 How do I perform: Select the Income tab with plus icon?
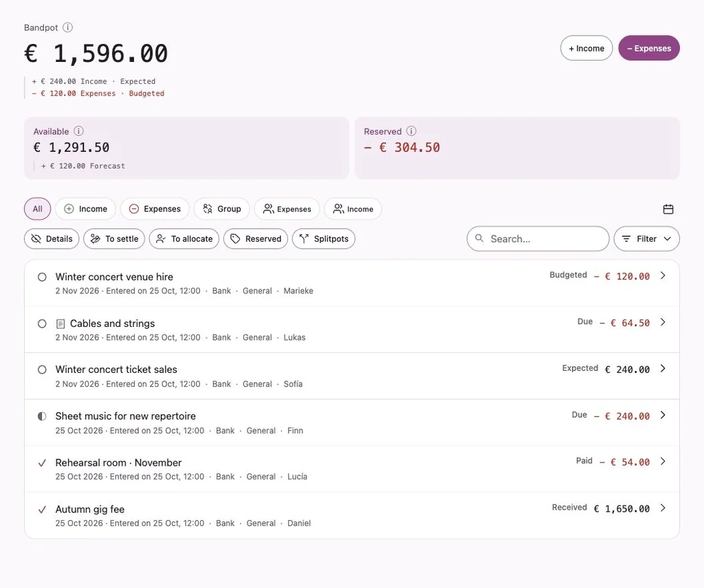(x=85, y=209)
